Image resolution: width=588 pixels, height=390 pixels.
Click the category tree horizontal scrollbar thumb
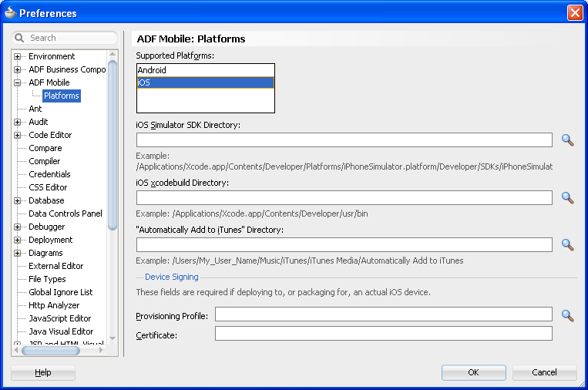pyautogui.click(x=51, y=351)
